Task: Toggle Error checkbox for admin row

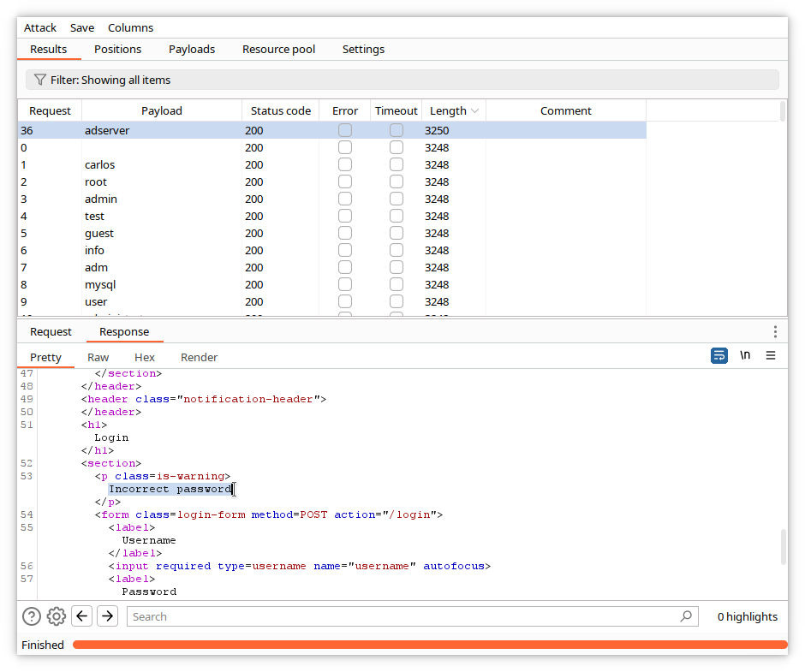Action: coord(345,199)
